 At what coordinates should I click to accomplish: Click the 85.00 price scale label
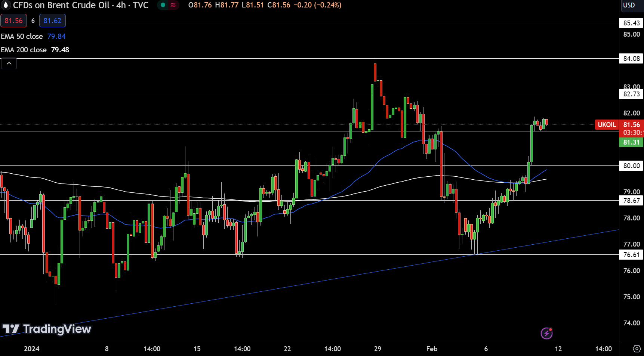[631, 34]
